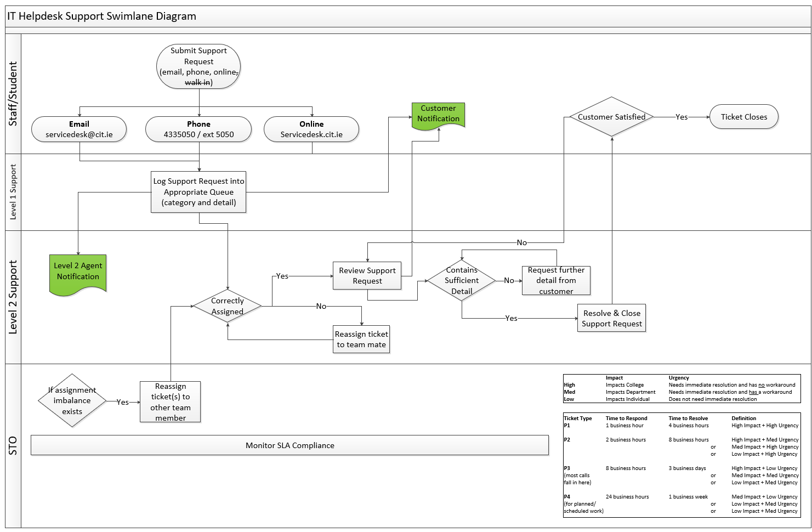Expand the If assignment imbalance exists diamond
Viewport: 812px width, 532px height.
coord(72,401)
